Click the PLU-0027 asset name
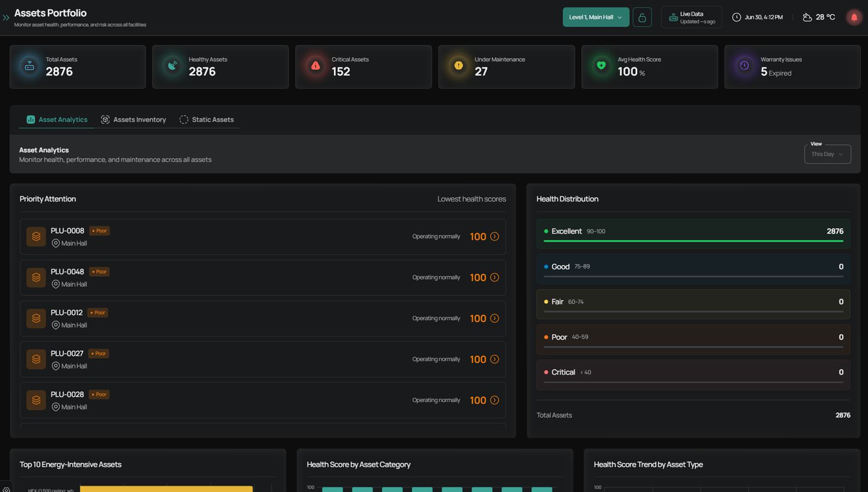This screenshot has height=492, width=868. [67, 354]
